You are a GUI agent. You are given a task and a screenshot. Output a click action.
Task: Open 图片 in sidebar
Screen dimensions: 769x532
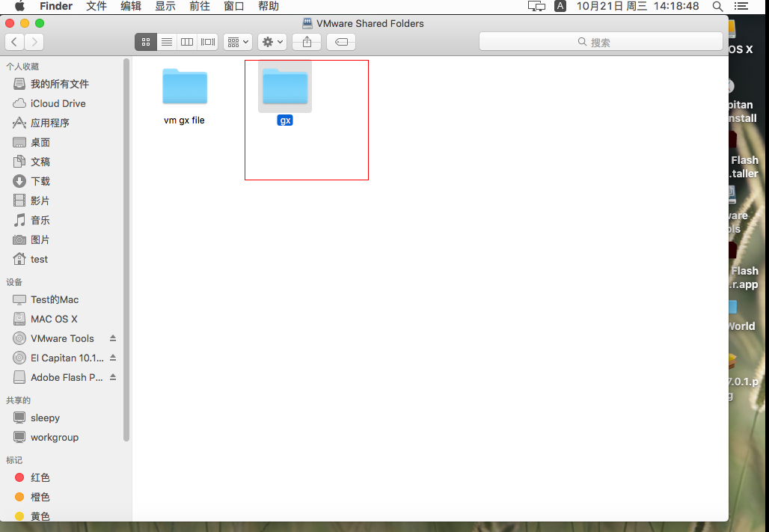pyautogui.click(x=31, y=240)
